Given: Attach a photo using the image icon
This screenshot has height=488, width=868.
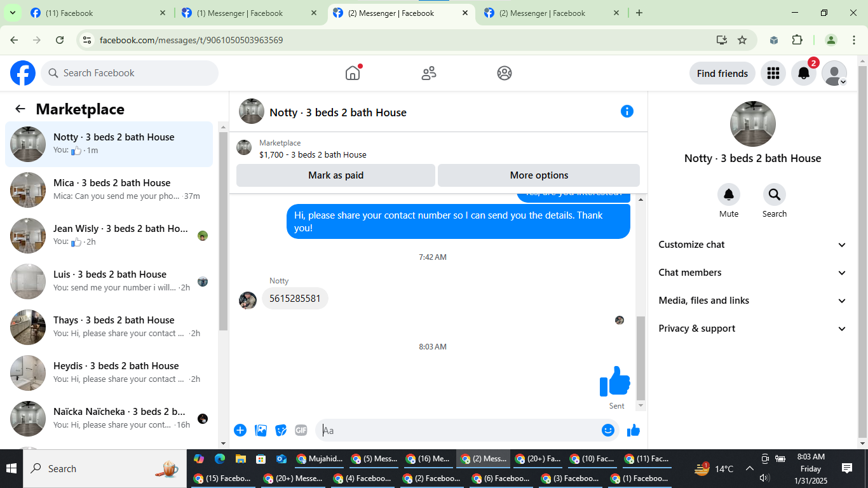Looking at the screenshot, I should (x=261, y=430).
